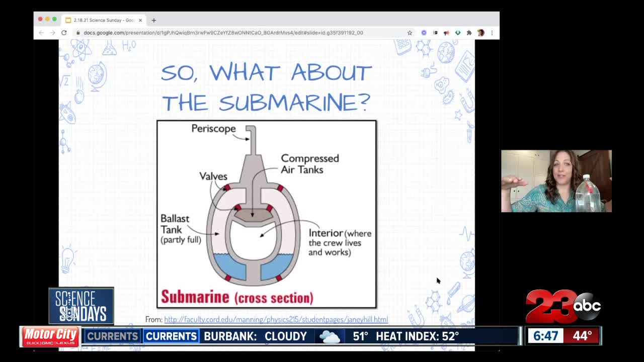Close the Science Sunday browser tab
The image size is (644, 362).
pyautogui.click(x=140, y=20)
